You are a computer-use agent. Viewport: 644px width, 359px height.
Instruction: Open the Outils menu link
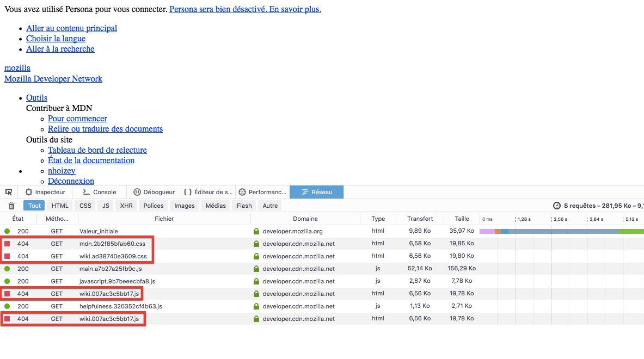pos(36,98)
